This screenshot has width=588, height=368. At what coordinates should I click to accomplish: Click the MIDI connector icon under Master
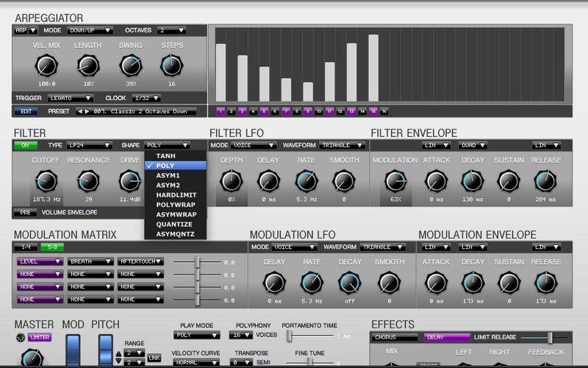pos(20,337)
